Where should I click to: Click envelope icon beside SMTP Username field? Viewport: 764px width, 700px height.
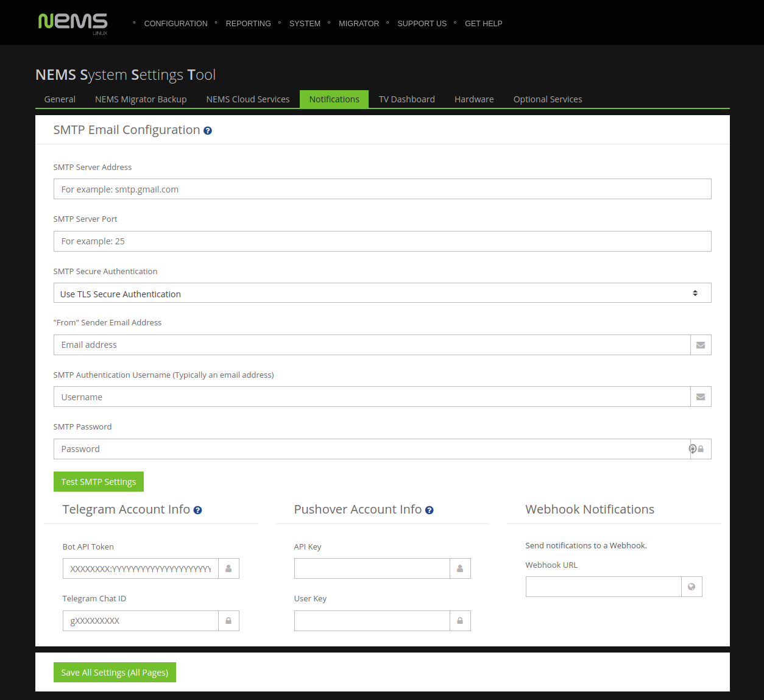(701, 397)
